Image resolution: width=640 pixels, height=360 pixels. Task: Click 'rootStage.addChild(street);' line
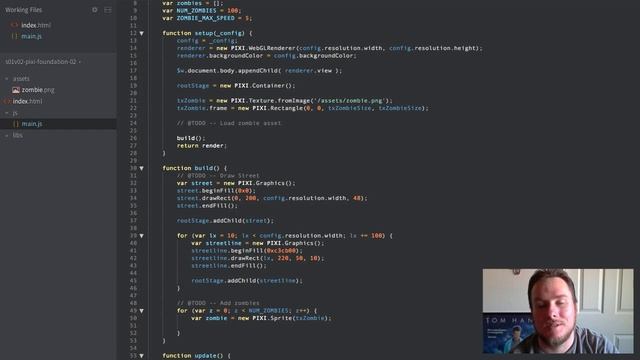pyautogui.click(x=225, y=220)
